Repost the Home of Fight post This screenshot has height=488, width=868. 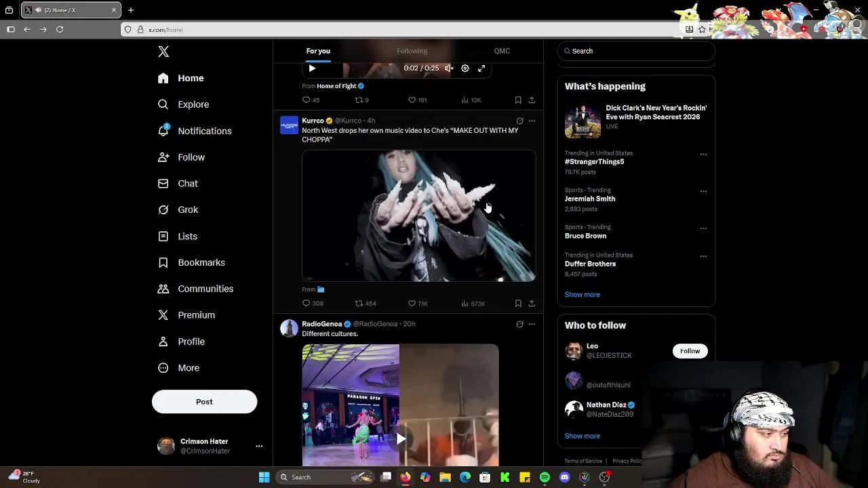tap(362, 100)
